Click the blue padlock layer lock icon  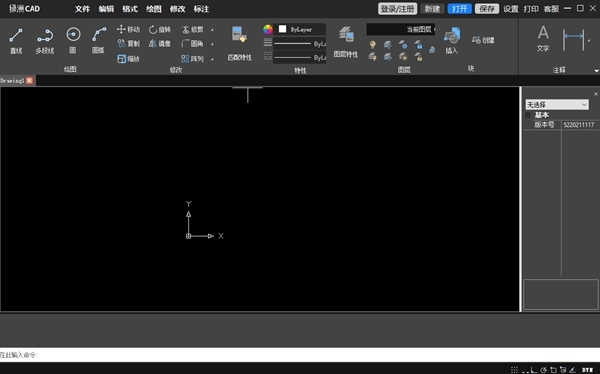tap(419, 45)
